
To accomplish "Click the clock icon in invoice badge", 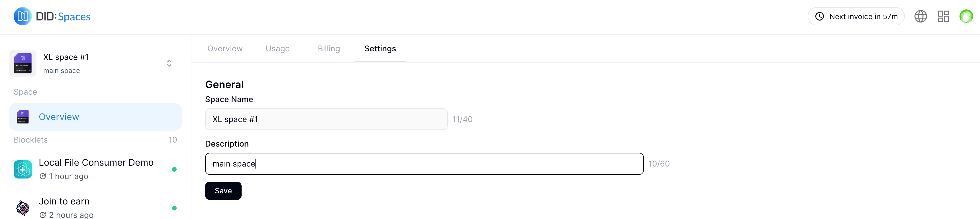I will coord(819,16).
